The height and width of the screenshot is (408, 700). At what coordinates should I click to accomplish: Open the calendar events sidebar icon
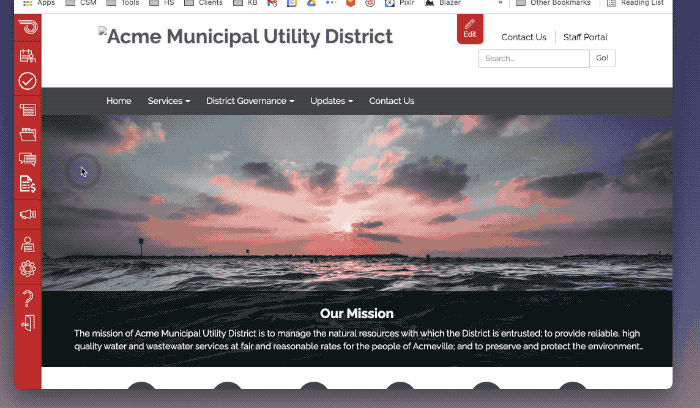point(28,56)
